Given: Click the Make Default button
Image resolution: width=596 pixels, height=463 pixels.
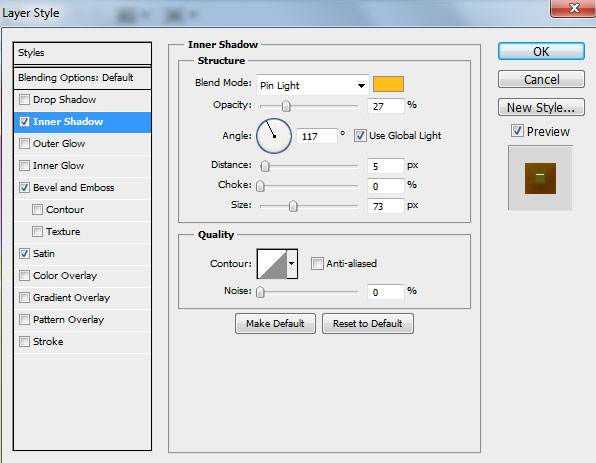Looking at the screenshot, I should pyautogui.click(x=275, y=323).
